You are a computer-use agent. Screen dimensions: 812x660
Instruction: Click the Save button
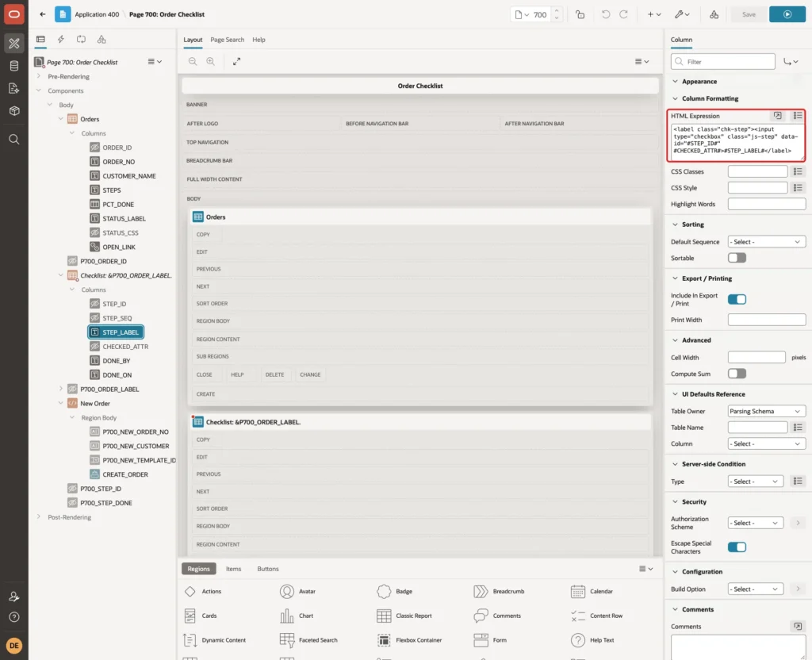(749, 14)
